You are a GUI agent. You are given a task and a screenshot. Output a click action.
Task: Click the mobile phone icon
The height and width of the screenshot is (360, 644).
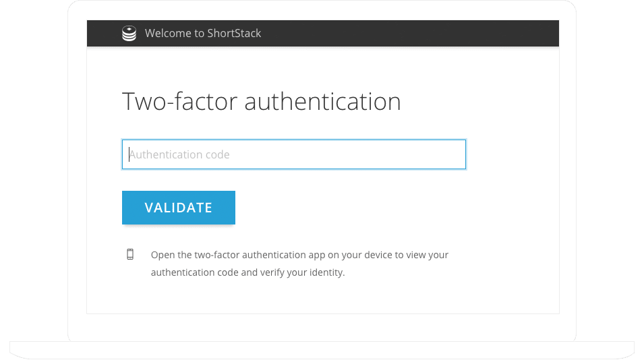(130, 255)
